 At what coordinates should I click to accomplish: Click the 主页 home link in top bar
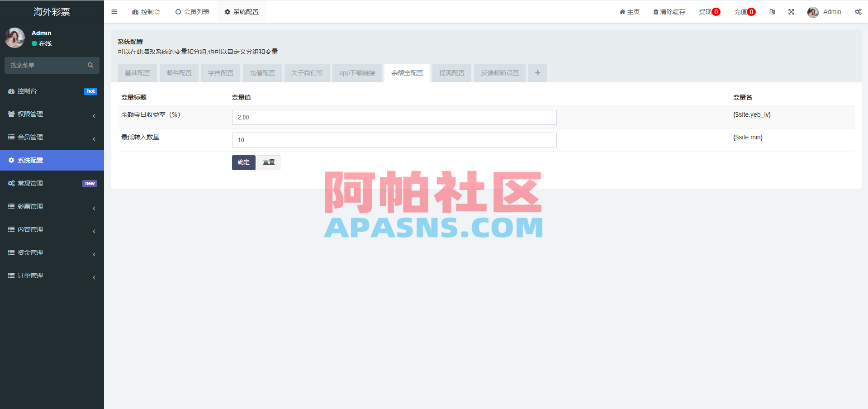click(629, 12)
